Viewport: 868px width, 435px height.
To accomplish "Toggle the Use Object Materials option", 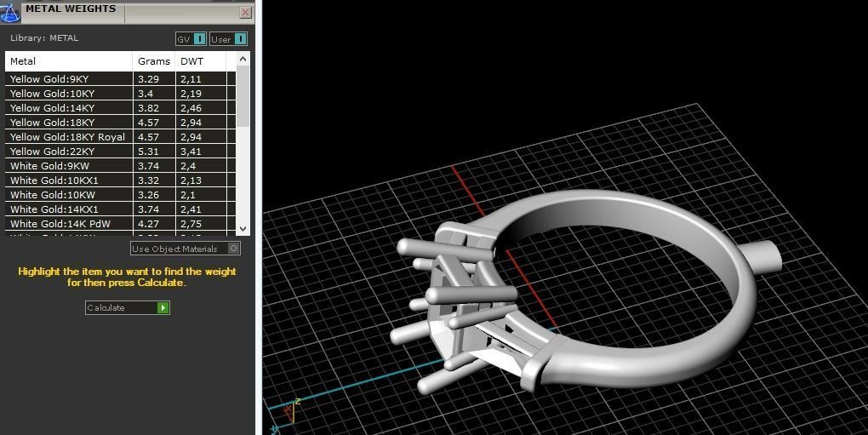I will coord(186,249).
